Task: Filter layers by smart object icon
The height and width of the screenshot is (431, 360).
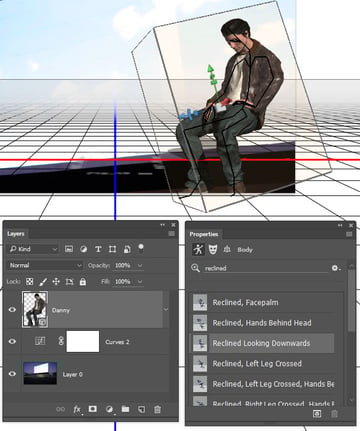Action: [x=127, y=249]
